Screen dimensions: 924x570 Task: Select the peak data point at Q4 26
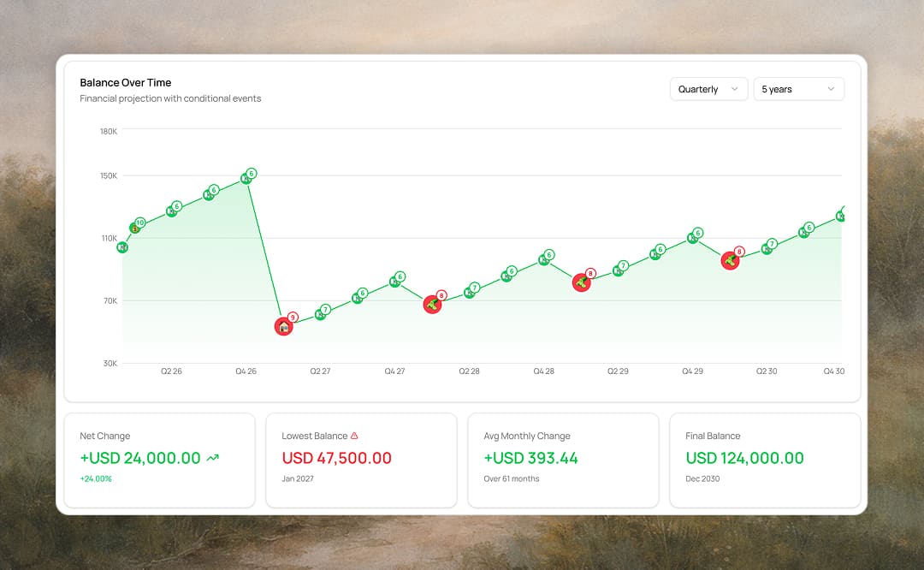[246, 179]
